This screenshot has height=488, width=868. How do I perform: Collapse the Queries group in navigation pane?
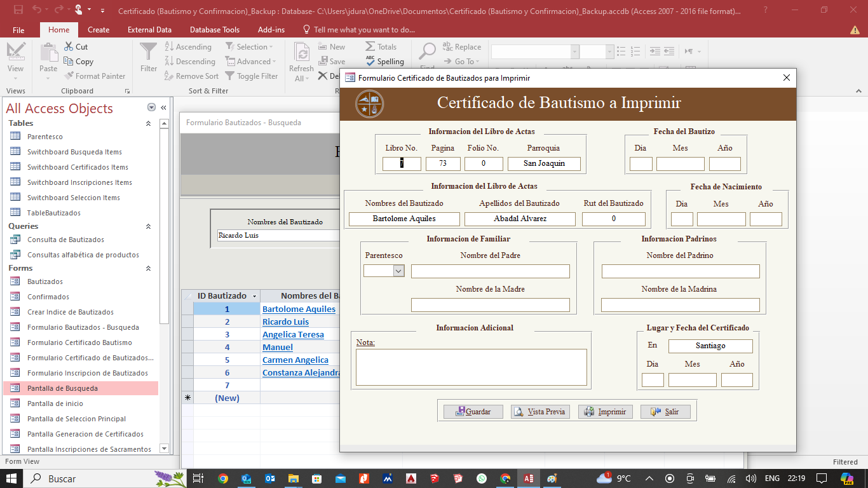point(149,226)
